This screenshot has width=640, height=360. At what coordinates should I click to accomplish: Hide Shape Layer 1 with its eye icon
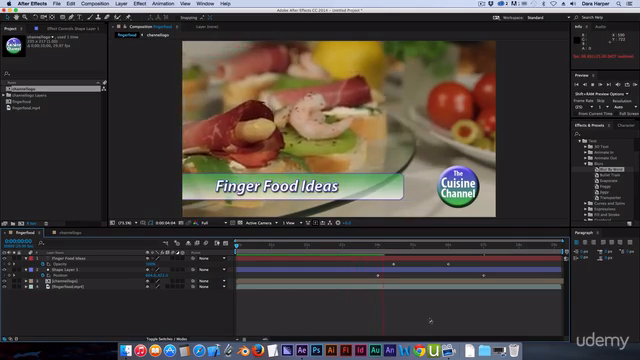tap(4, 269)
